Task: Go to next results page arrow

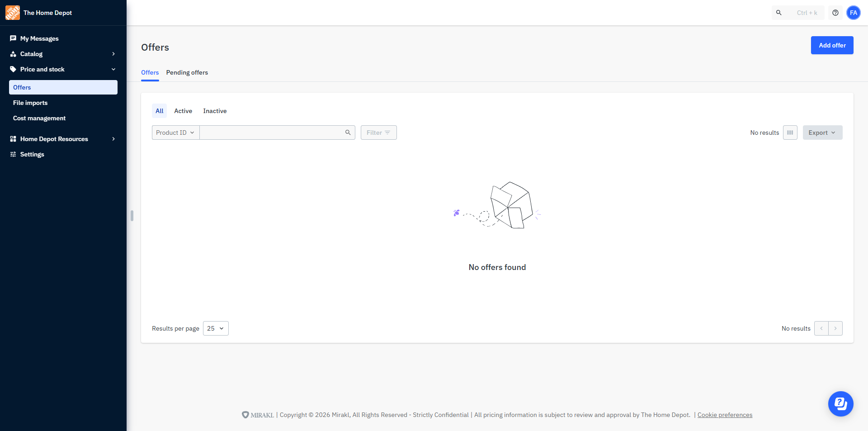Action: [x=835, y=328]
